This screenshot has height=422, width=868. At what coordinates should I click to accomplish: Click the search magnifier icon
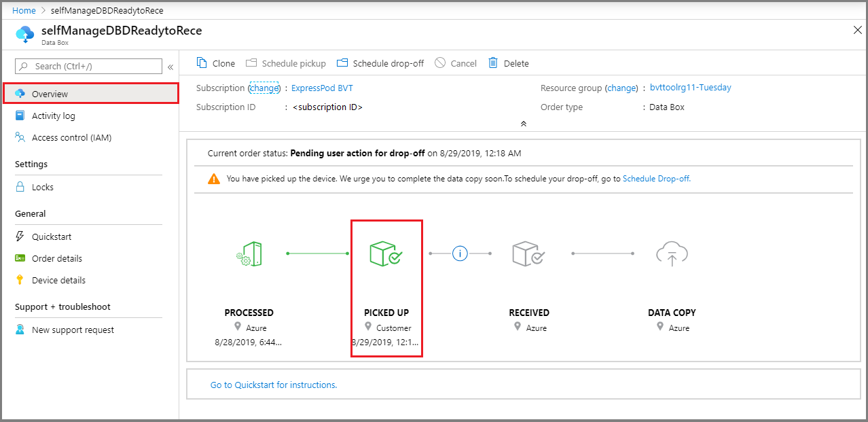click(24, 66)
